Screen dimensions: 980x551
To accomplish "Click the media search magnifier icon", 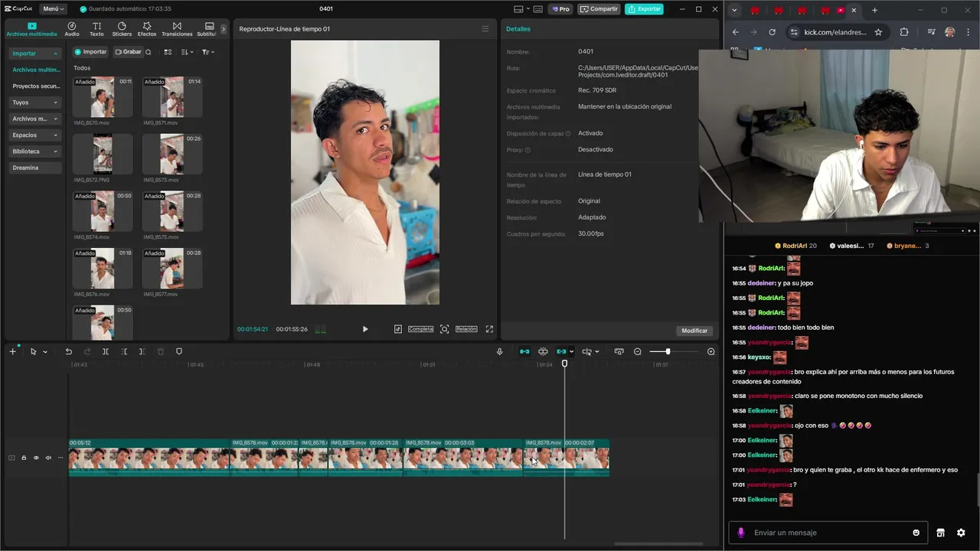I will coord(149,52).
